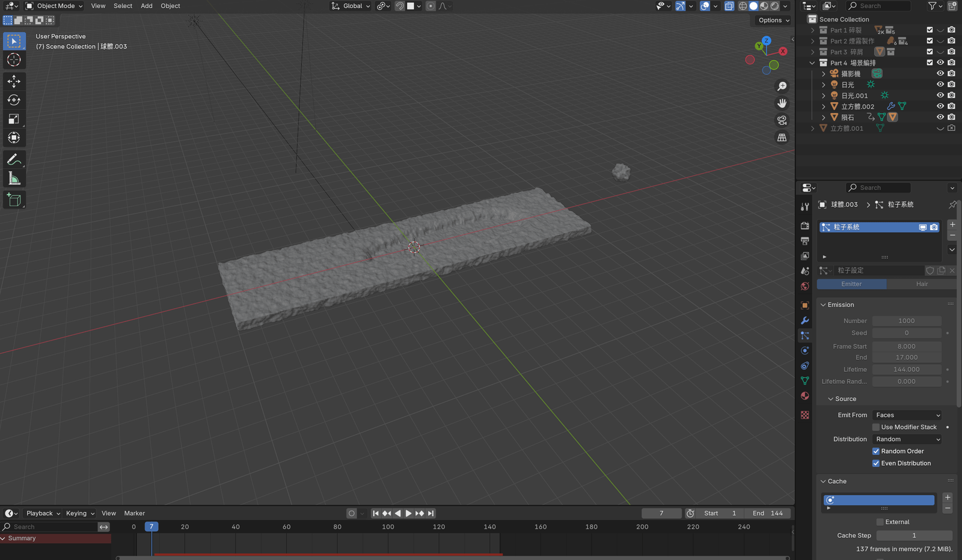The height and width of the screenshot is (560, 962).
Task: Disable render camera icon for 隕石
Action: click(x=951, y=117)
